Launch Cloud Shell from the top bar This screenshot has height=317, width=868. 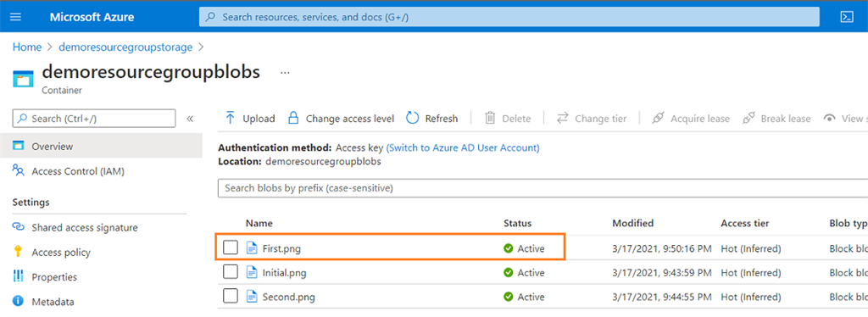[847, 17]
